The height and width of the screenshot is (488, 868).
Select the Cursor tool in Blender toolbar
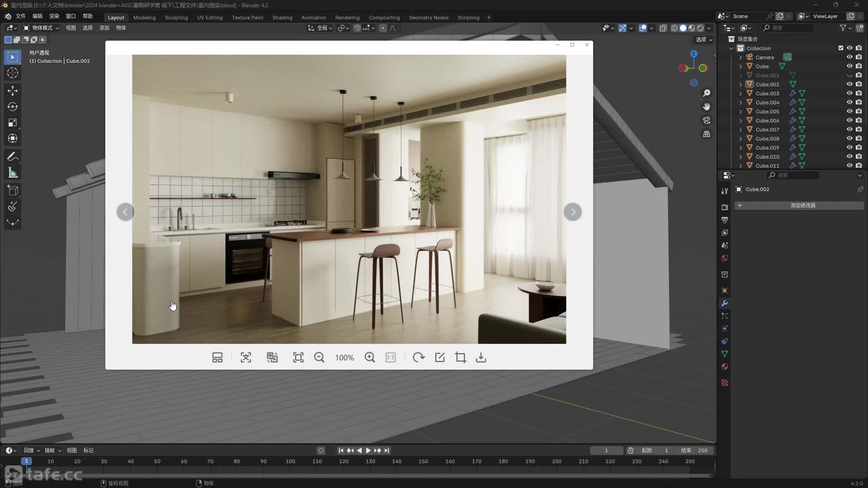13,73
